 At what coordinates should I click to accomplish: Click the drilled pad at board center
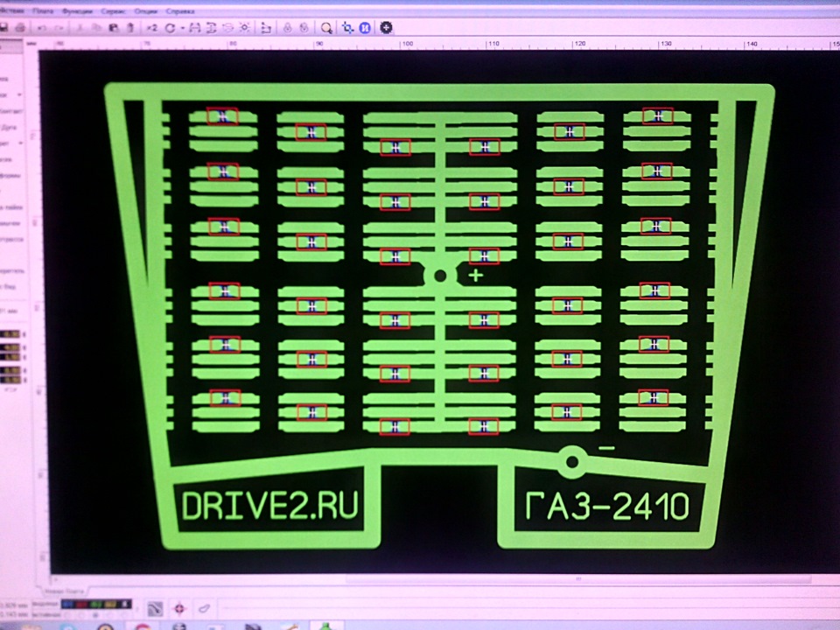pyautogui.click(x=440, y=276)
